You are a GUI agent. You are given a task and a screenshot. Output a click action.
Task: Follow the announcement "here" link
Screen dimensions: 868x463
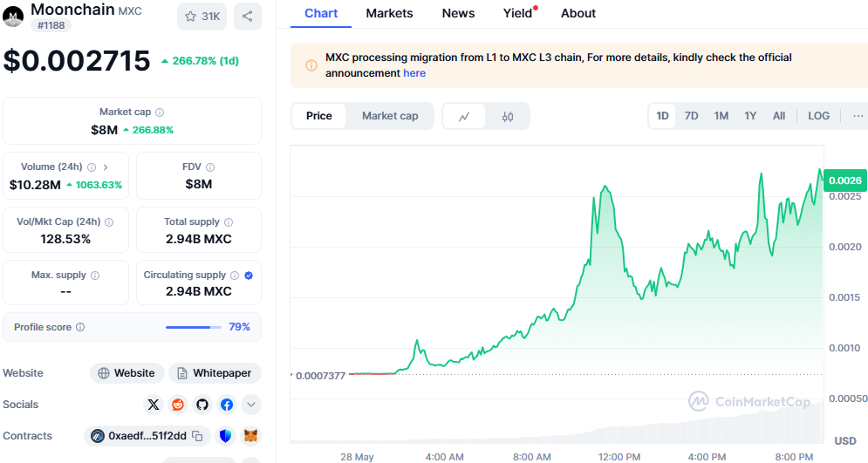click(414, 73)
